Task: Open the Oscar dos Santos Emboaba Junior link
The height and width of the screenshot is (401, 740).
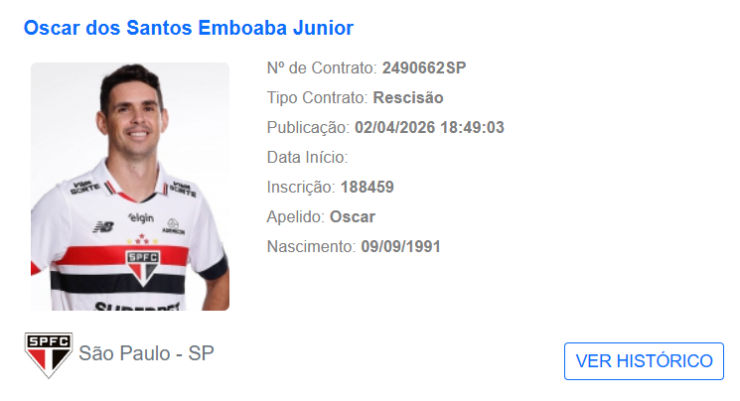Action: click(x=188, y=28)
